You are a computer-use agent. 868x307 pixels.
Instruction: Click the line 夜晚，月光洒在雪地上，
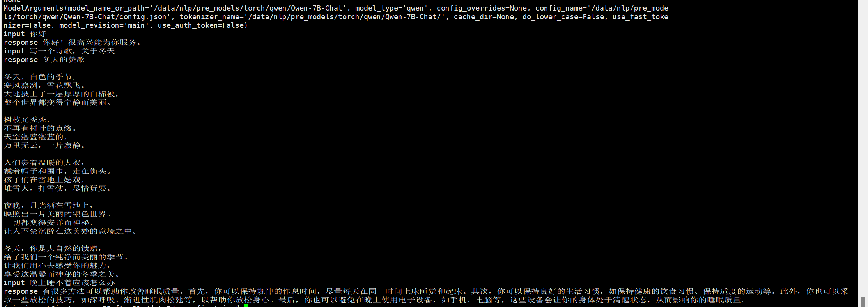[x=49, y=206]
